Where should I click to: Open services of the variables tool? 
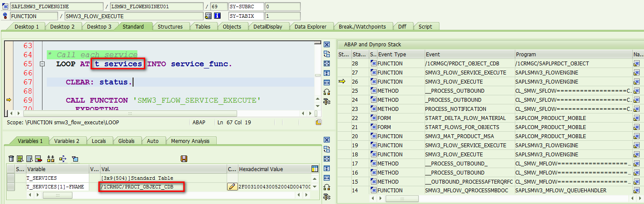(x=327, y=187)
